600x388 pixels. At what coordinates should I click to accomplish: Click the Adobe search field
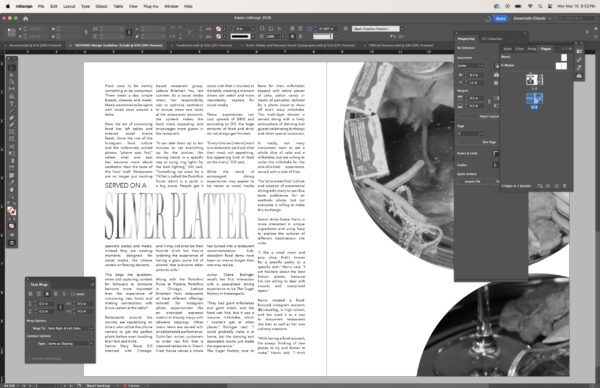coord(576,18)
